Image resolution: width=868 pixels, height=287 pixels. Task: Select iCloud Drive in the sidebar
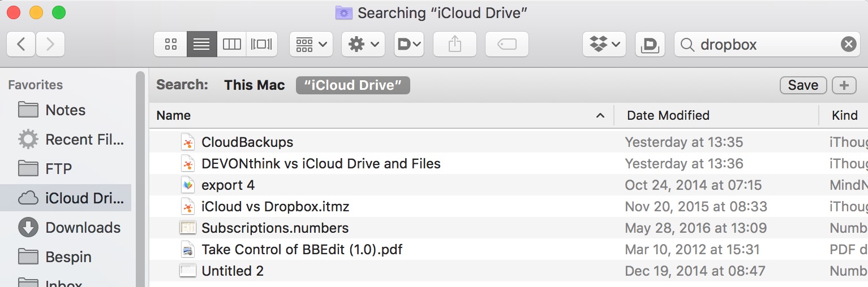[66, 198]
